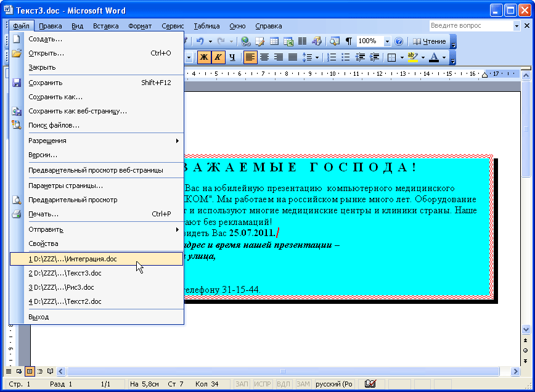Open the Правка menu

pos(51,26)
